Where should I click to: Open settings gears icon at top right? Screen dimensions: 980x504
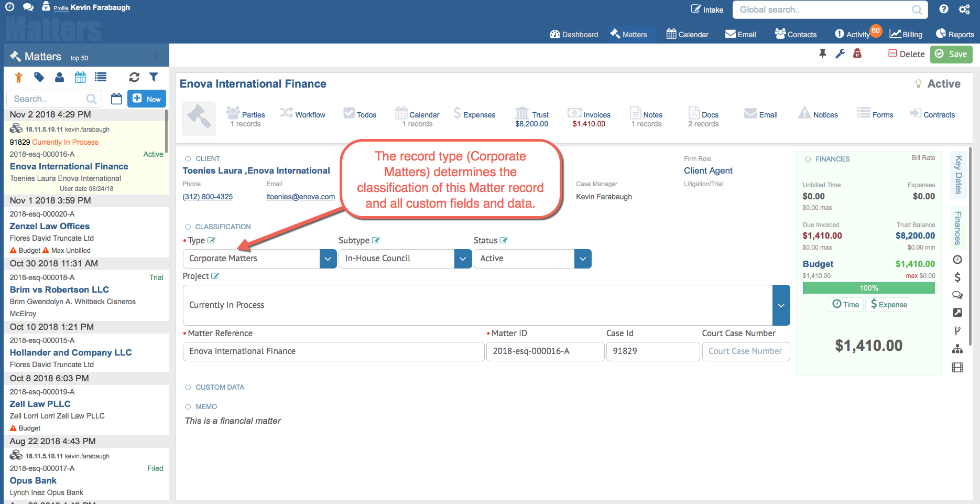[x=964, y=9]
